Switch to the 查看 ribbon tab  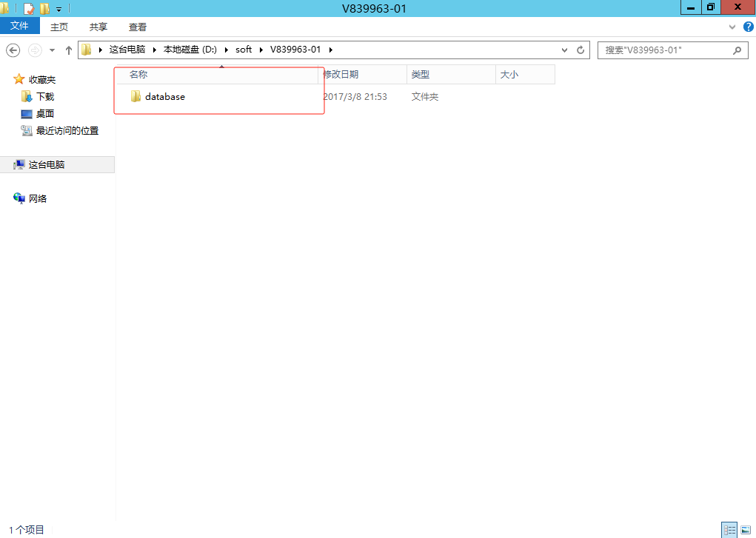click(x=138, y=27)
